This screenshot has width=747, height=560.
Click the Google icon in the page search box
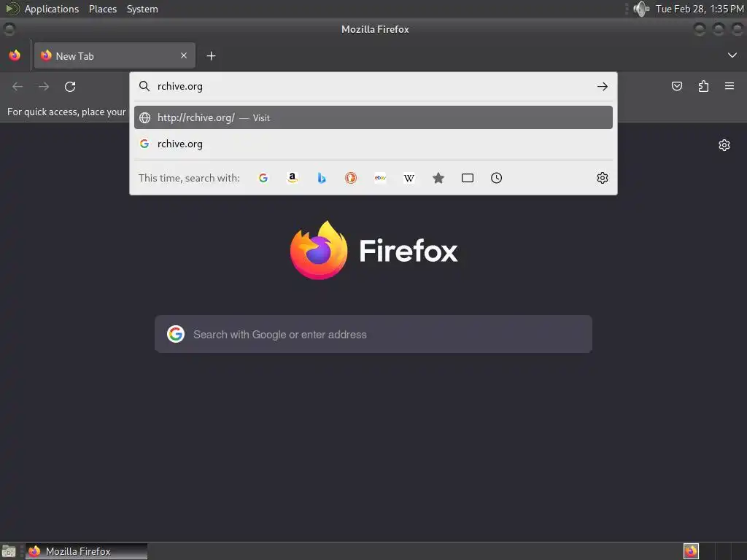click(176, 334)
